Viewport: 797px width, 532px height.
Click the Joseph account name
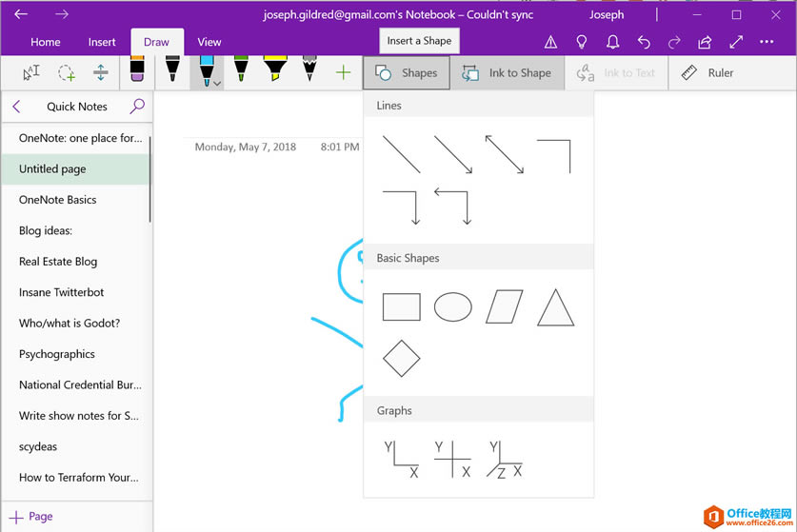click(607, 14)
